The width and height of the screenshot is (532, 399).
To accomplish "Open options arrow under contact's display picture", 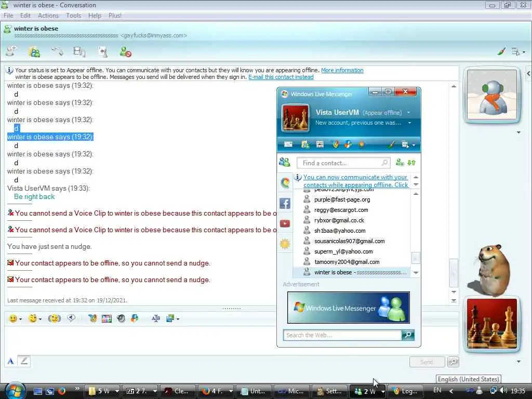I will pyautogui.click(x=519, y=132).
